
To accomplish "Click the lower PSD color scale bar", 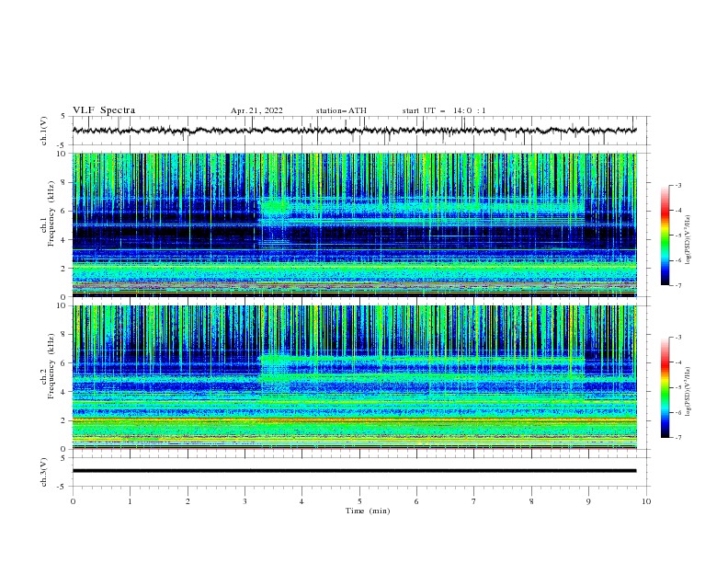I will (665, 387).
